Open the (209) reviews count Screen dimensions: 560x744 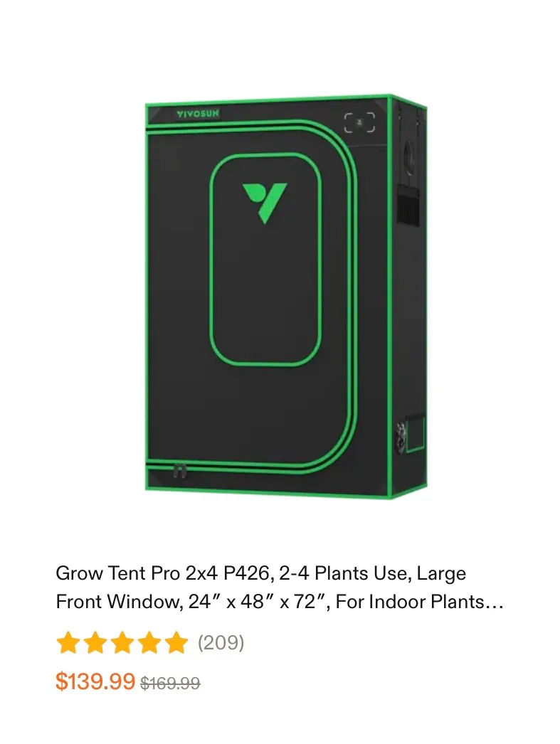point(221,642)
